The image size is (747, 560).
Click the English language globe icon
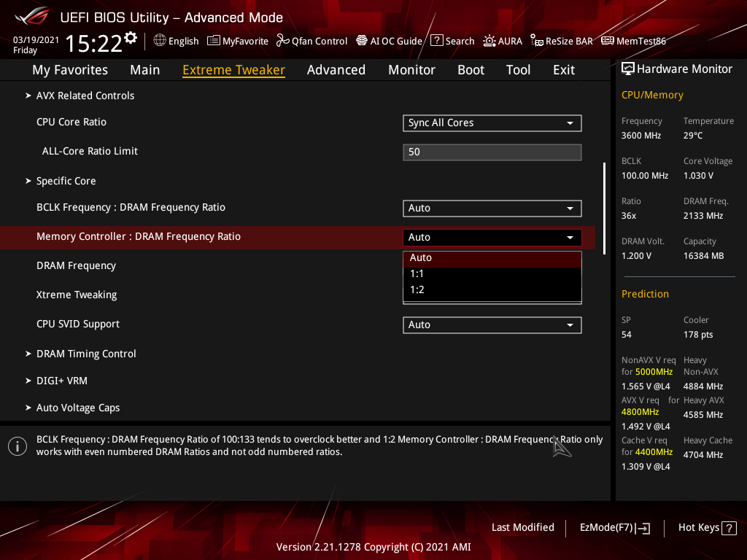pyautogui.click(x=160, y=41)
